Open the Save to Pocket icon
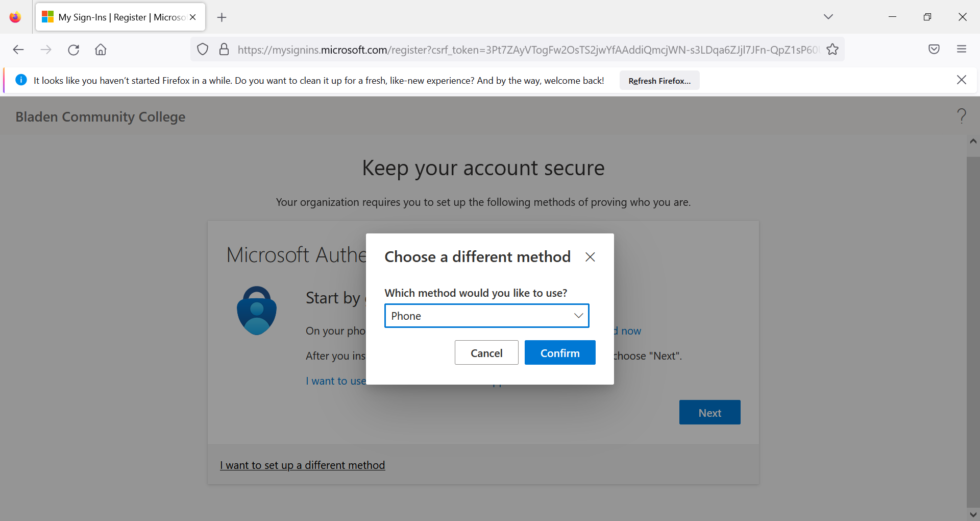980x521 pixels. [934, 50]
